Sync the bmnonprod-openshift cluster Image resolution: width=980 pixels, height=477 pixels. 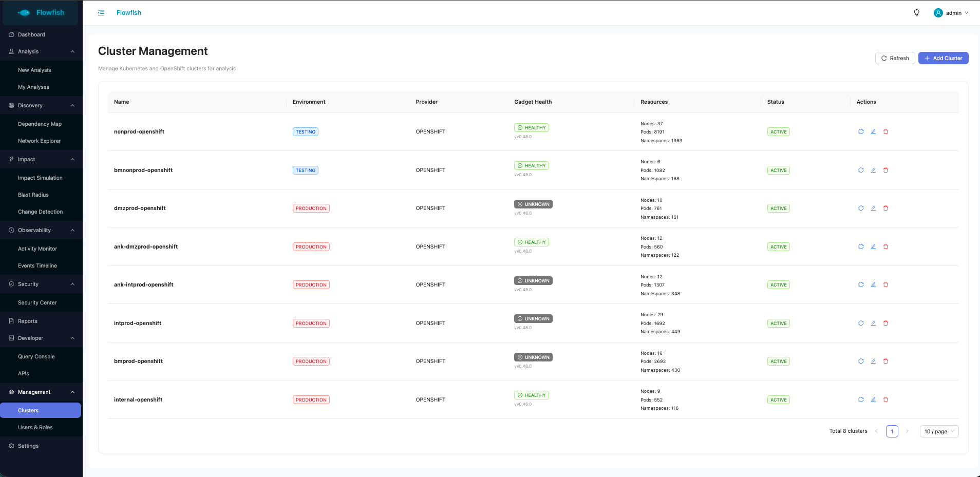(x=861, y=170)
